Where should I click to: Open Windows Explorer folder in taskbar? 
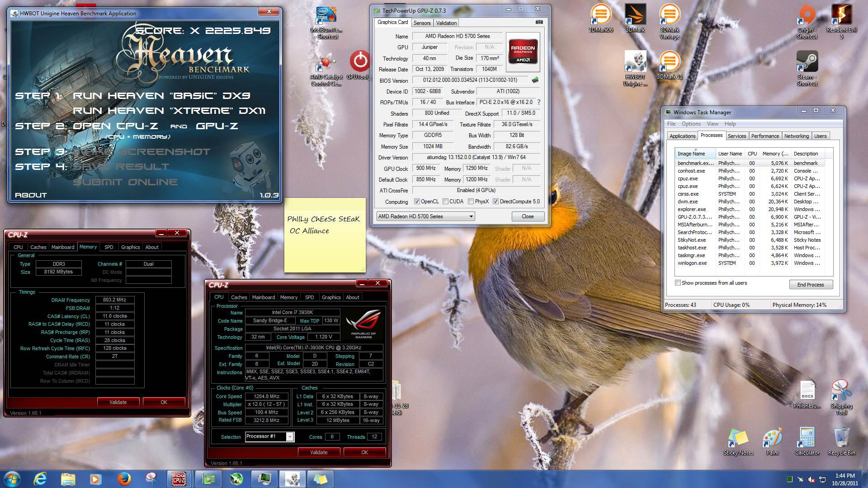[x=68, y=479]
